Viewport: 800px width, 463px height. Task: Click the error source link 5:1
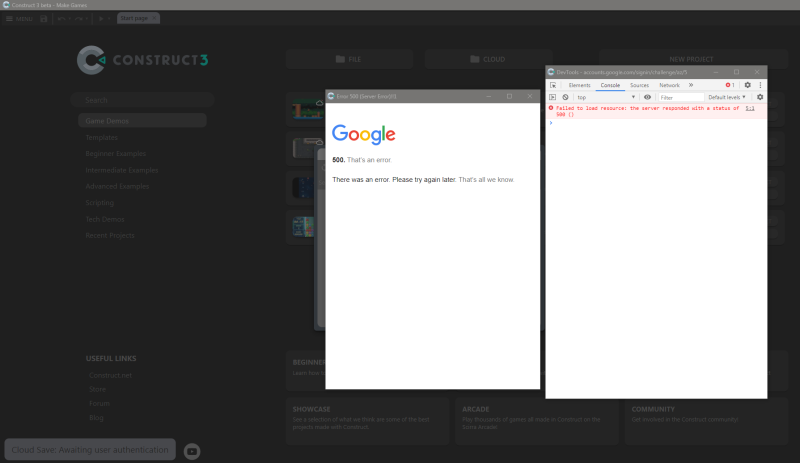point(749,108)
